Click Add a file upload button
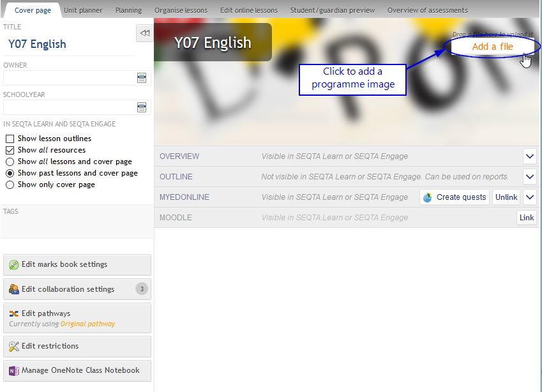The width and height of the screenshot is (542, 392). point(492,47)
